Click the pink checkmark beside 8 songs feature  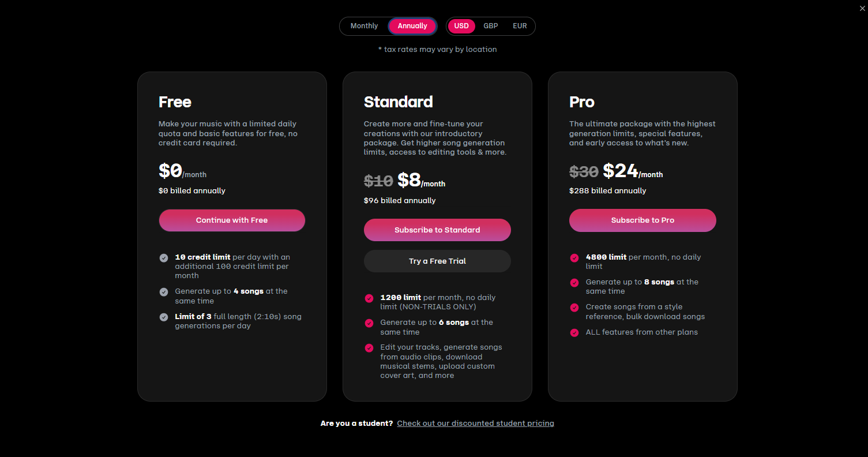pyautogui.click(x=574, y=283)
